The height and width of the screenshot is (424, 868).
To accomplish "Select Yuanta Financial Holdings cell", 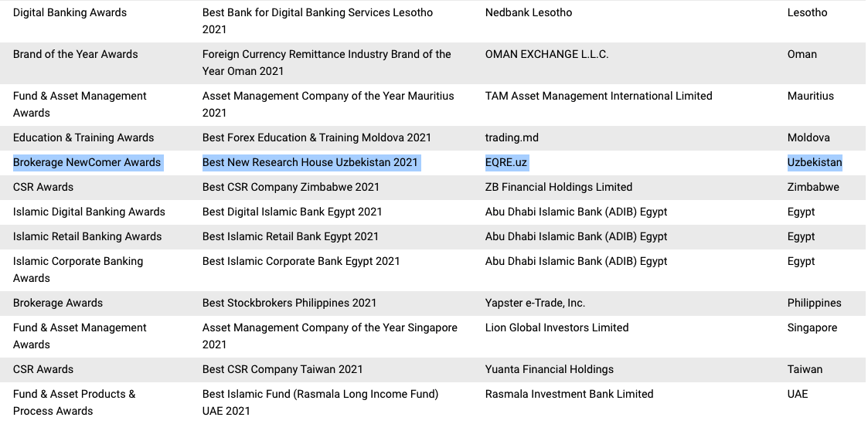I will coord(549,369).
